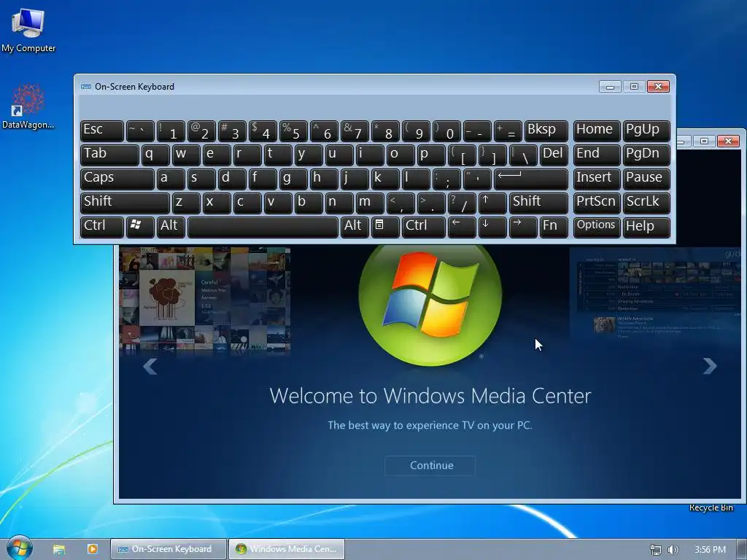Open the network tray icon
This screenshot has height=560, width=747.
(656, 550)
